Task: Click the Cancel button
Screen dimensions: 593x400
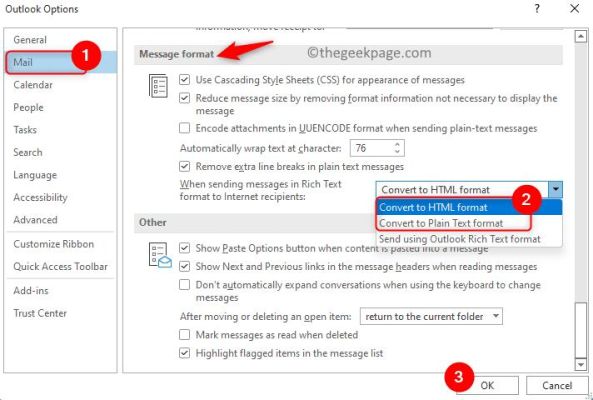Action: [557, 385]
